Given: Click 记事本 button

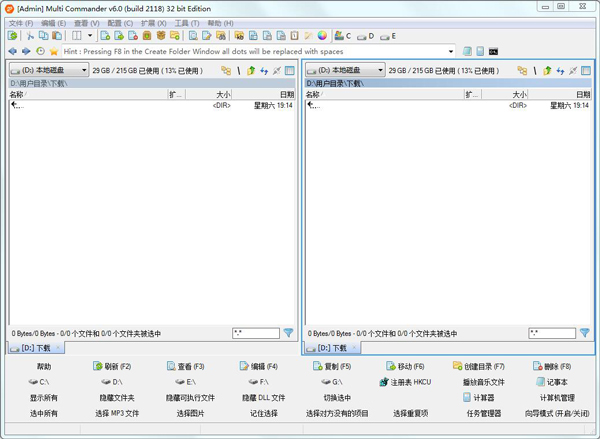Looking at the screenshot, I should pos(552,382).
